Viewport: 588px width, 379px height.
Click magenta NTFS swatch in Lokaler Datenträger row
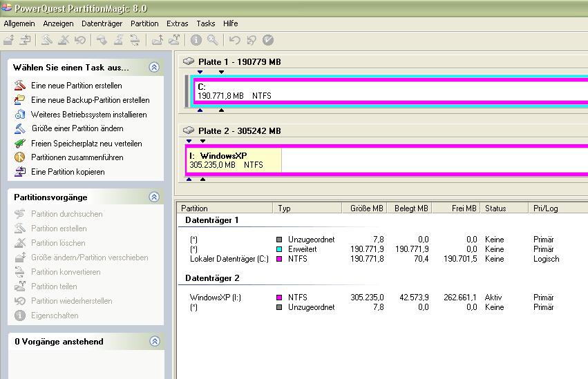[279, 259]
